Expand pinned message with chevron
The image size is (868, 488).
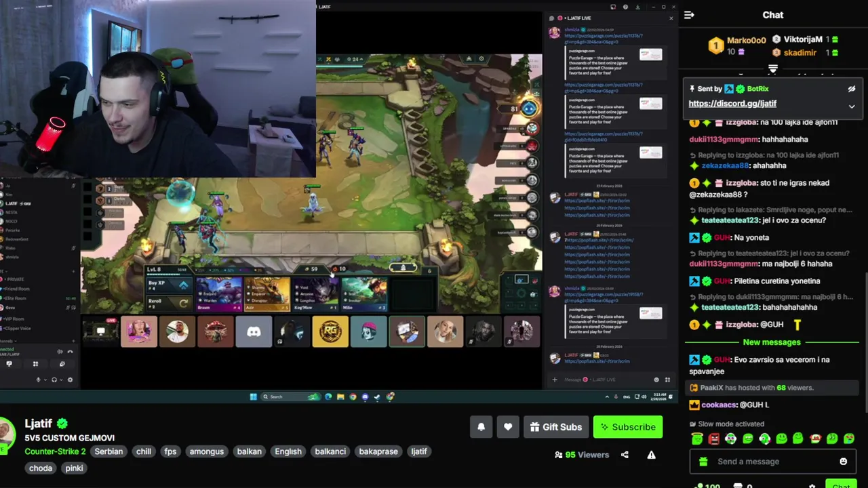point(852,106)
